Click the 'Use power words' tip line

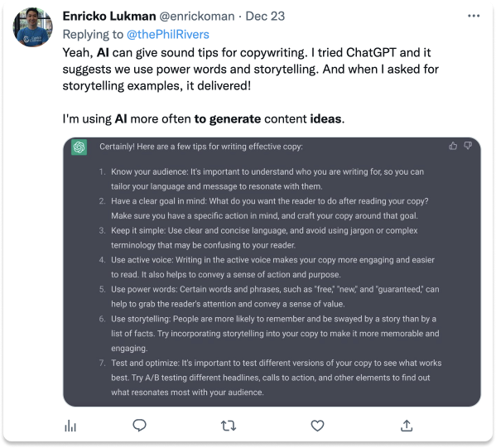(275, 289)
